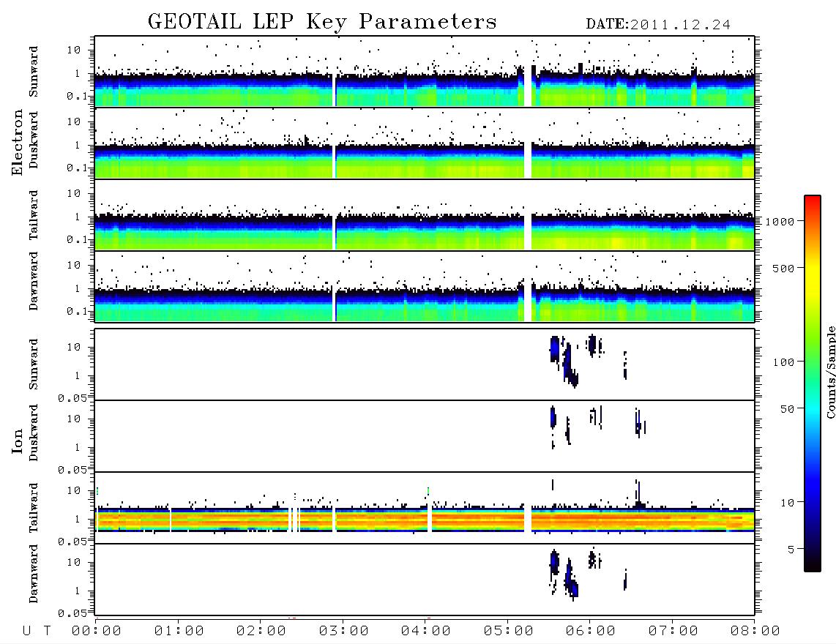Screen dimensions: 836x644
Task: Click the 07:00 time tick label
Action: pyautogui.click(x=673, y=632)
